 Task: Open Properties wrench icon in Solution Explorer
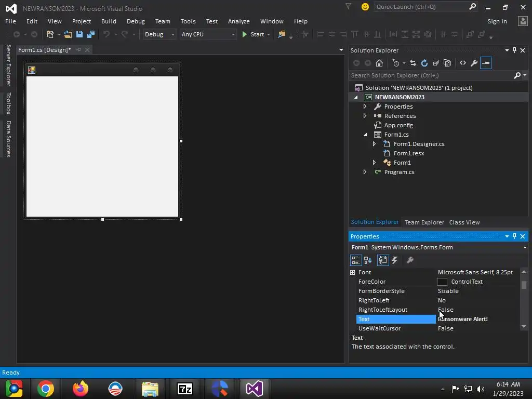(474, 63)
